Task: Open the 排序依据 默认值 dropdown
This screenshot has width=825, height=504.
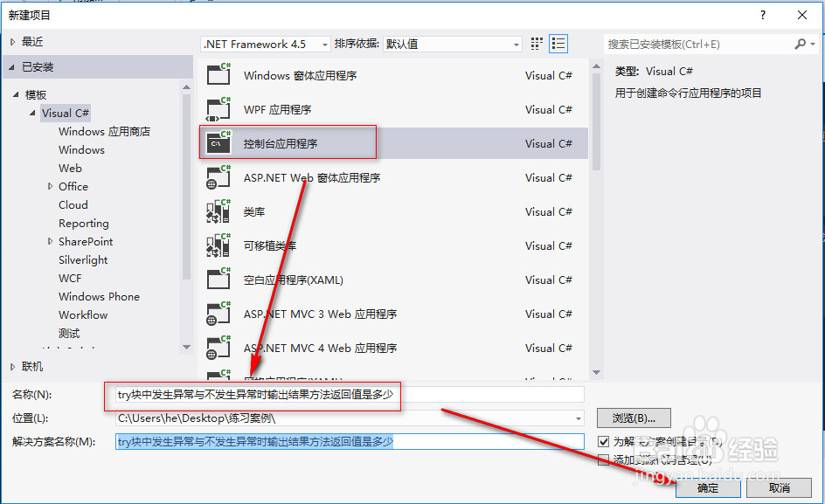Action: point(453,45)
